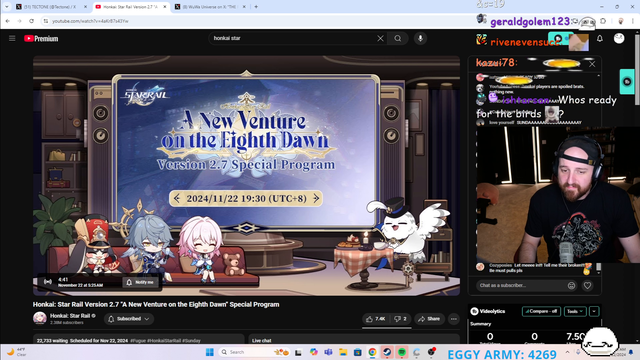This screenshot has height=360, width=640.
Task: Open the #HonkaiStarRail hashtag link
Action: pyautogui.click(x=164, y=340)
